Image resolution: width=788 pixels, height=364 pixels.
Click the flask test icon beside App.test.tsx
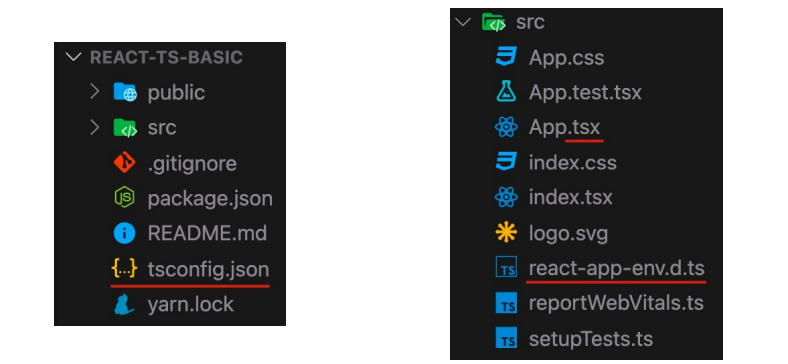point(506,92)
